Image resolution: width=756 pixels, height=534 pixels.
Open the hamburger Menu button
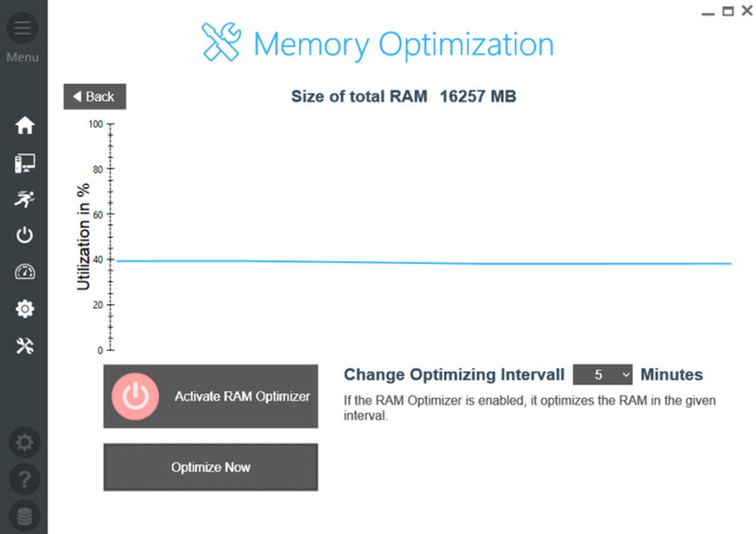click(x=23, y=28)
